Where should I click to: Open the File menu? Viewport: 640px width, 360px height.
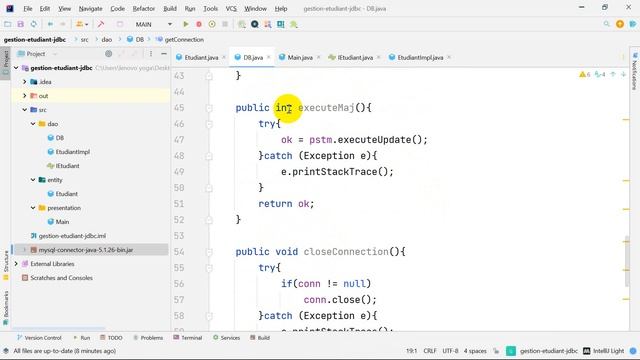(x=28, y=9)
